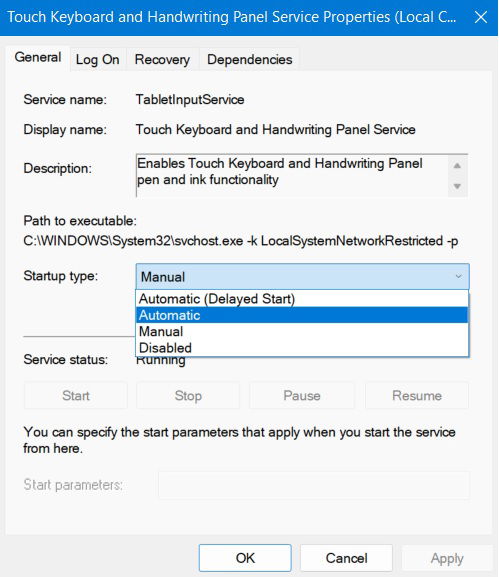Click the OK button

coord(245,558)
